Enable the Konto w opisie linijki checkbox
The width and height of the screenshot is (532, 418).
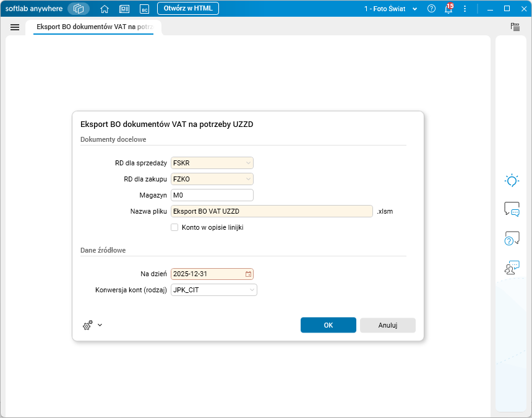[174, 227]
